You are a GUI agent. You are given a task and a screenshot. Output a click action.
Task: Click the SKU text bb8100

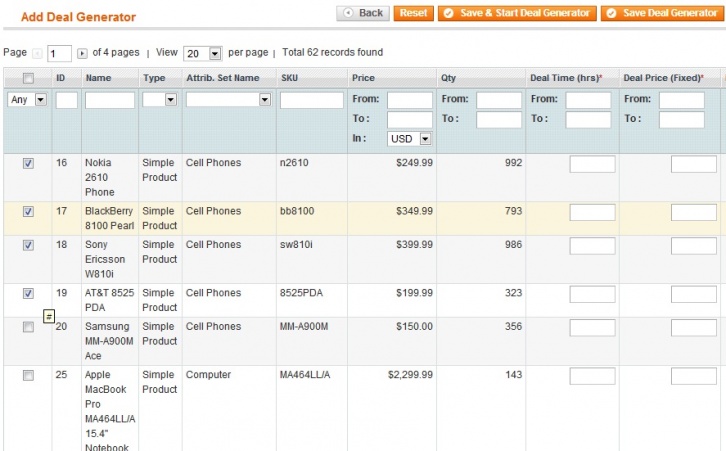(297, 211)
